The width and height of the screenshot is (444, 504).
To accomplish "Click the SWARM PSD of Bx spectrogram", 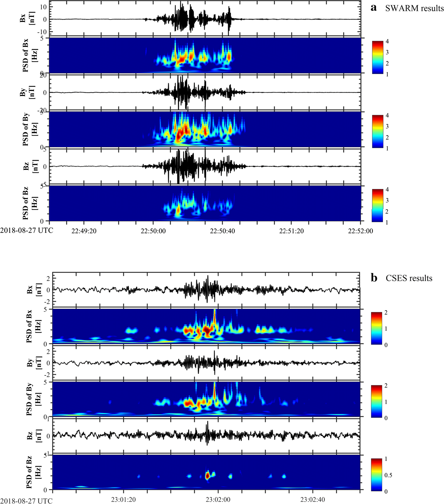I will (205, 55).
